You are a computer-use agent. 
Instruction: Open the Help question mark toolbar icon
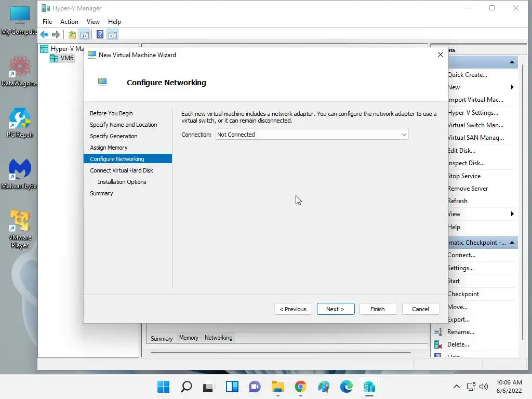(x=100, y=35)
